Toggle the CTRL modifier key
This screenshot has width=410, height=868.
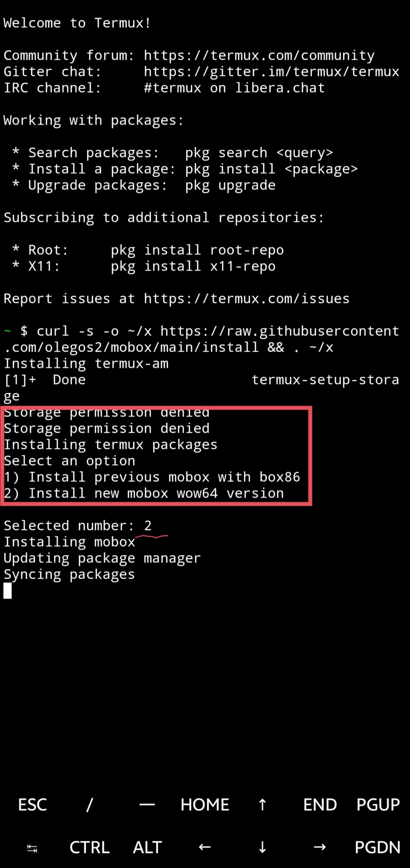coord(90,848)
